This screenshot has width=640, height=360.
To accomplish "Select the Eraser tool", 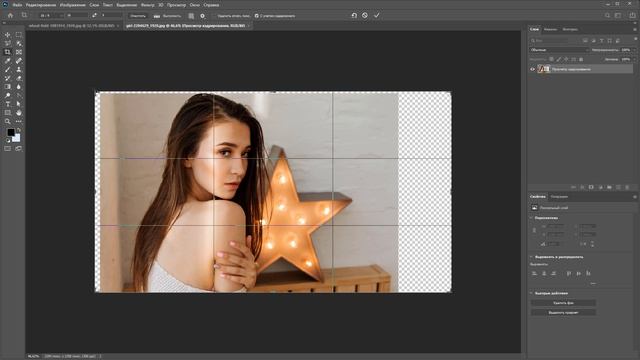I will coord(19,78).
